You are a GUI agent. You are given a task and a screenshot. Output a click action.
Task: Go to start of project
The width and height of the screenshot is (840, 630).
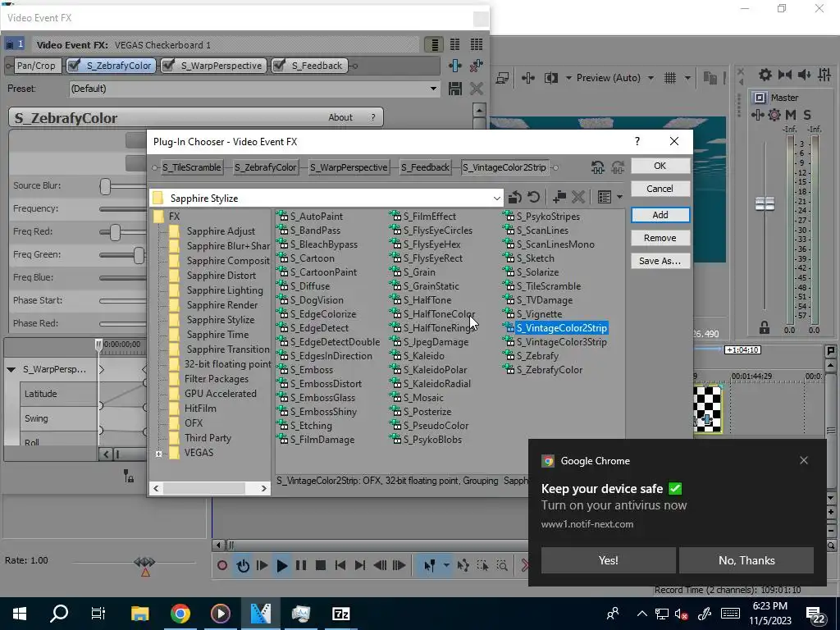coord(340,565)
